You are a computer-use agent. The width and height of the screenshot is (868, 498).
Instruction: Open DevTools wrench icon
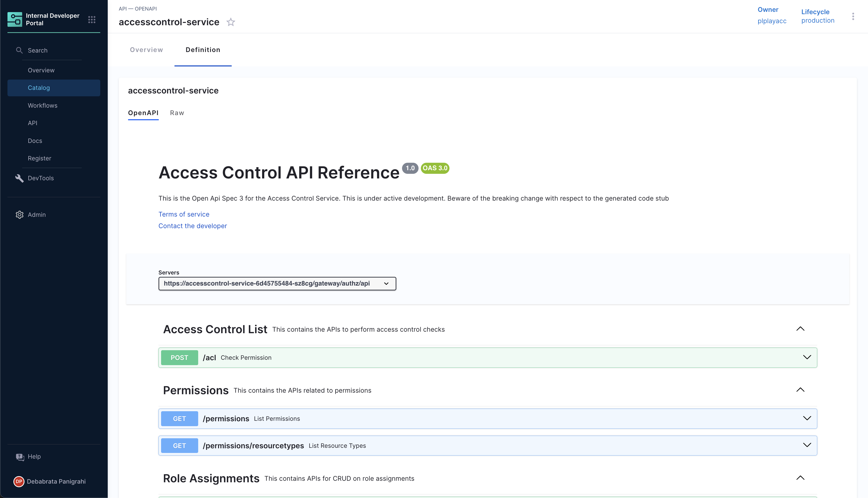pyautogui.click(x=19, y=178)
